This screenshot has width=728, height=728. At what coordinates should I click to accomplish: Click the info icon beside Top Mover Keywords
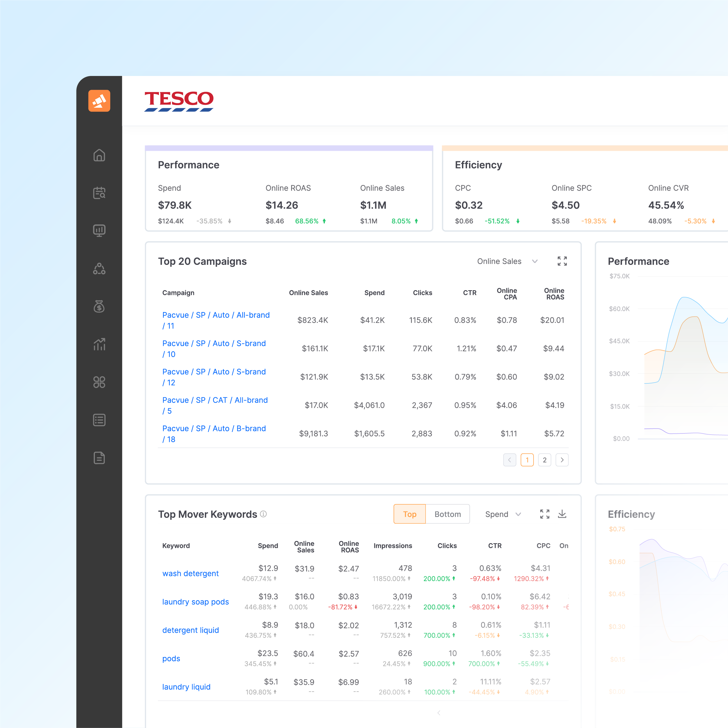263,514
